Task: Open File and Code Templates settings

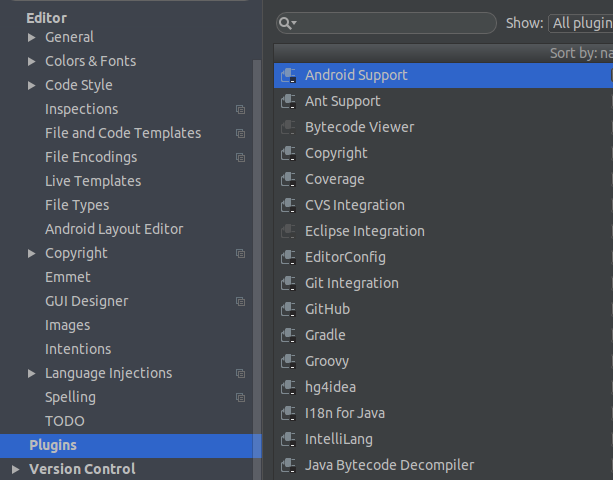Action: click(x=123, y=133)
